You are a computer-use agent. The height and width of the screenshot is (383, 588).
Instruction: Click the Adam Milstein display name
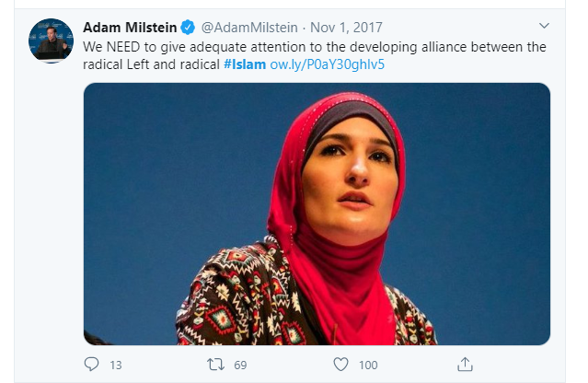[x=131, y=25]
